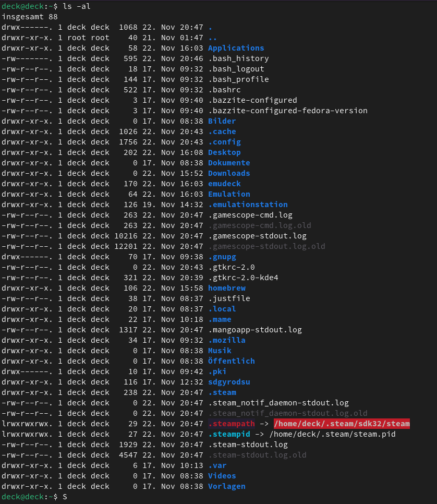Click the sdgyrodsu directory name
The width and height of the screenshot is (437, 504).
point(229,382)
